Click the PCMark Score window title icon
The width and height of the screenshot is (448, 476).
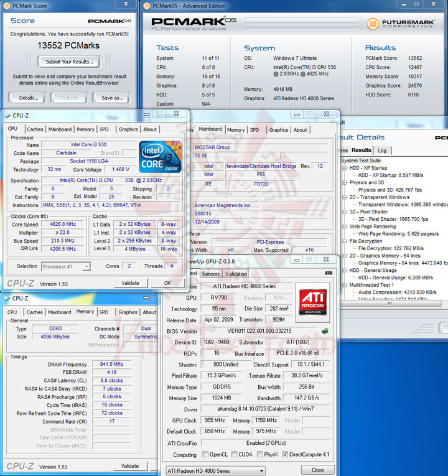click(6, 6)
